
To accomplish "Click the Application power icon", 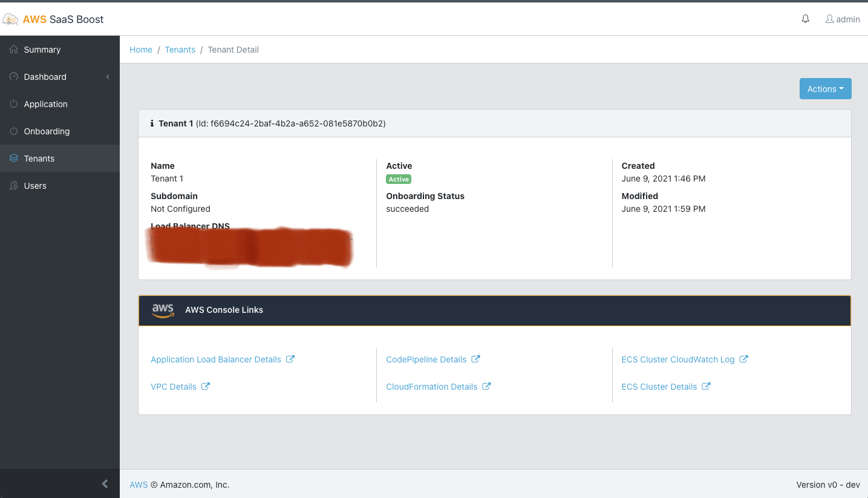I will coord(14,104).
